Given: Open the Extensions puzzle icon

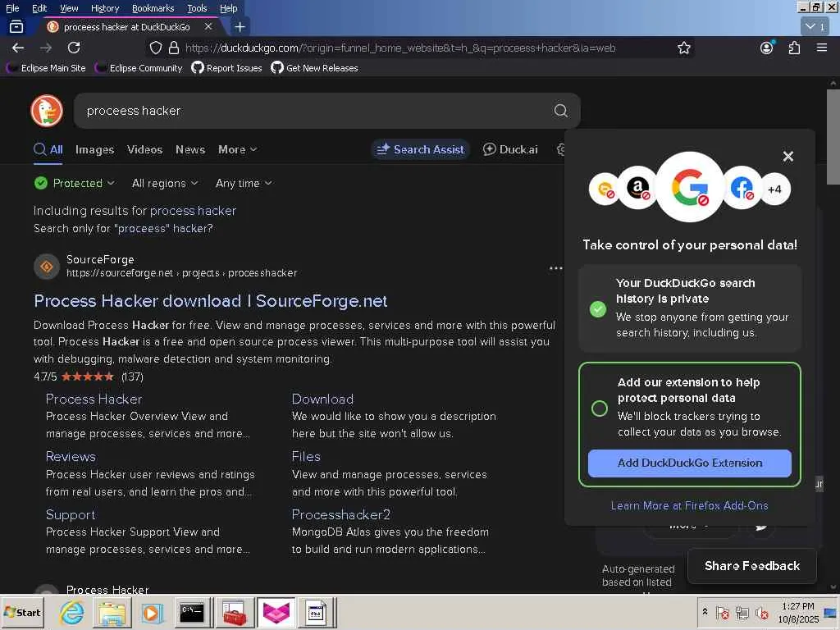Looking at the screenshot, I should 794,48.
